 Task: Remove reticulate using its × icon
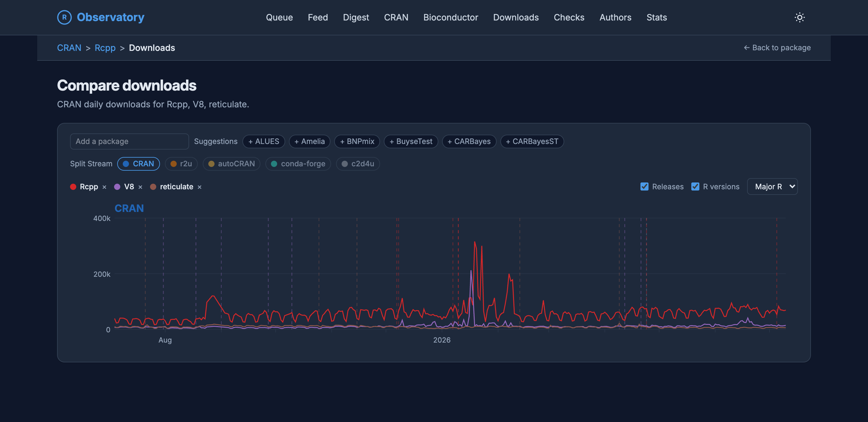199,187
